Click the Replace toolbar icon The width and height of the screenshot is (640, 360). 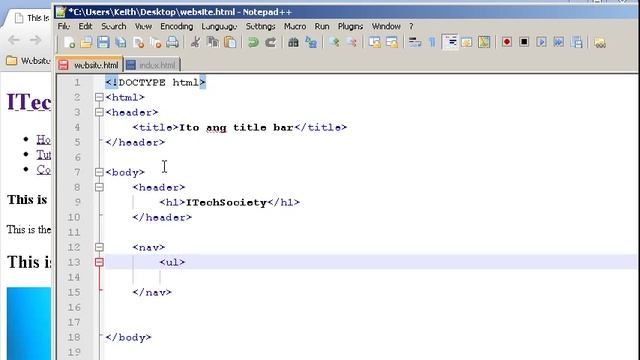coord(311,42)
